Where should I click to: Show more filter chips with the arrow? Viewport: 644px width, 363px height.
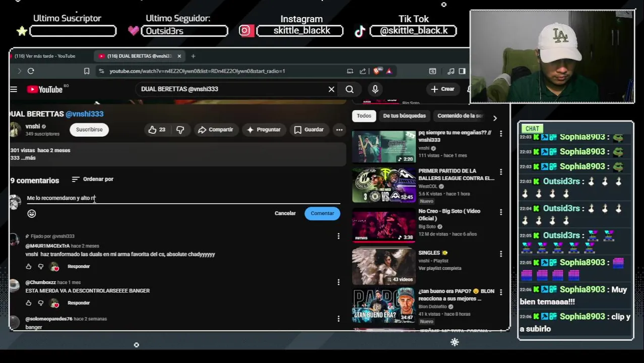click(x=495, y=118)
